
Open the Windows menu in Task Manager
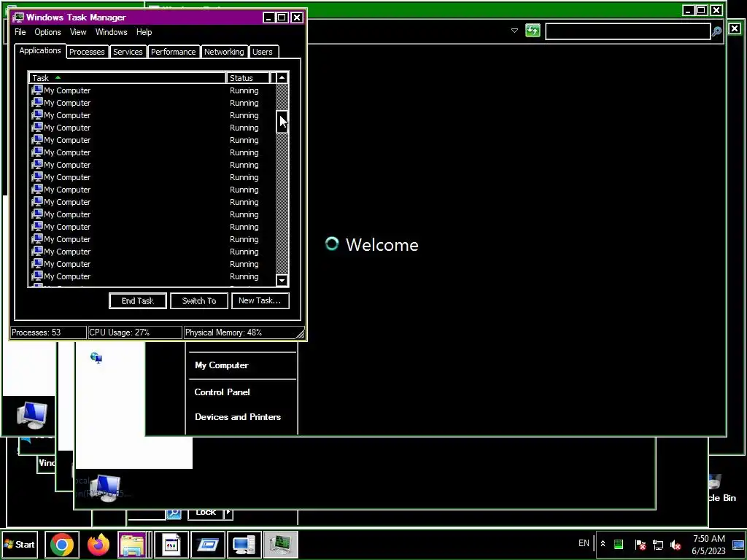[x=111, y=32]
